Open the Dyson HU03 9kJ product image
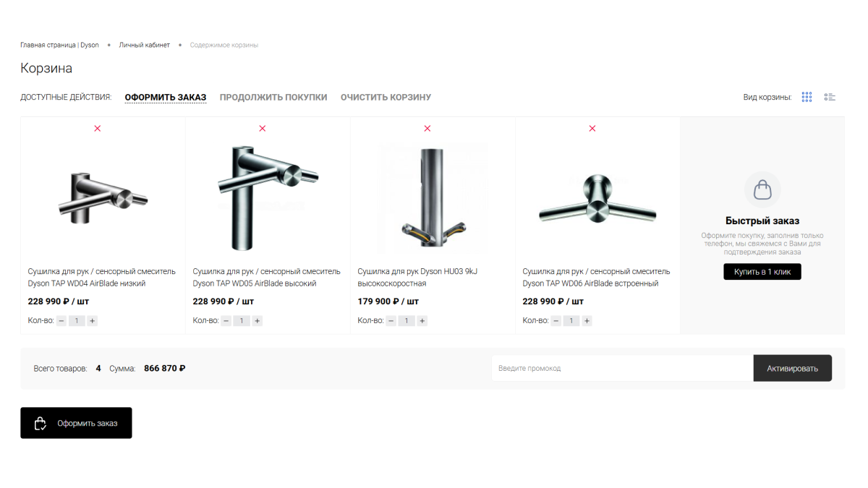The width and height of the screenshot is (868, 488). (433, 197)
